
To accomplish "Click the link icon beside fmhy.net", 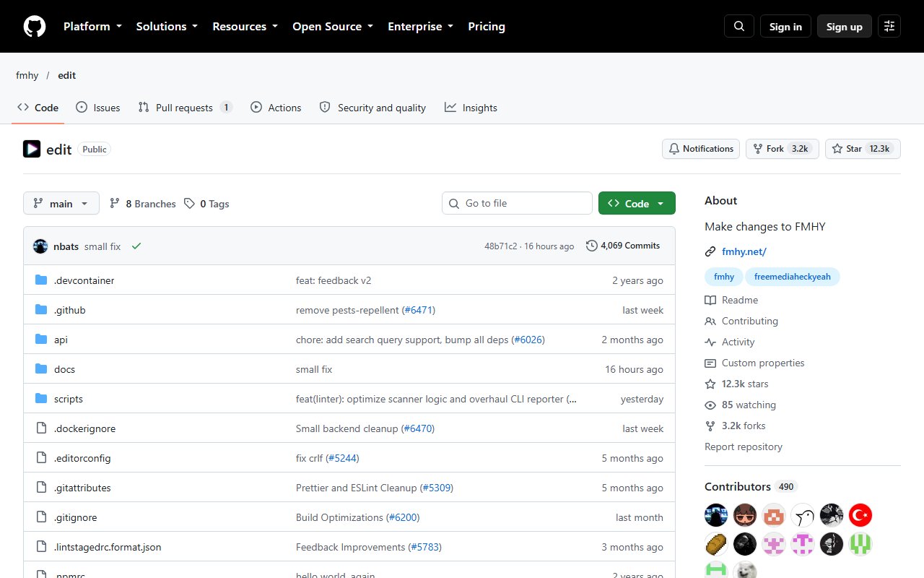I will [x=710, y=252].
